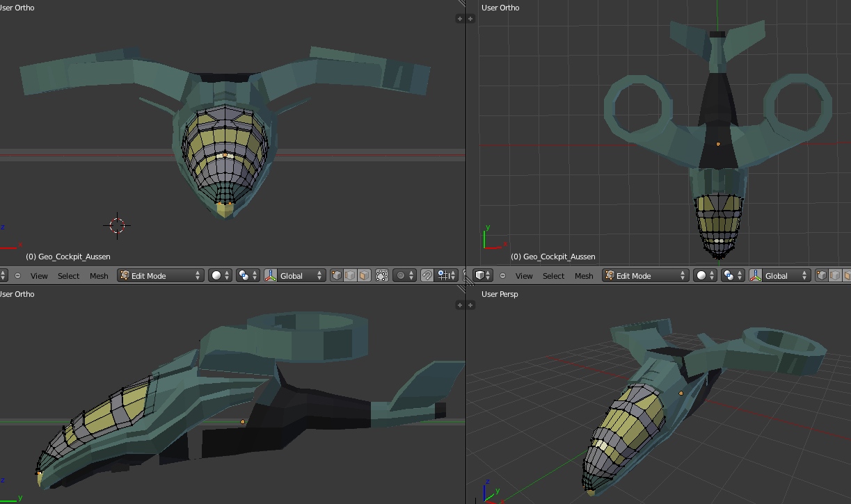Enable edge select mode in the right header
This screenshot has width=851, height=504.
pyautogui.click(x=835, y=276)
